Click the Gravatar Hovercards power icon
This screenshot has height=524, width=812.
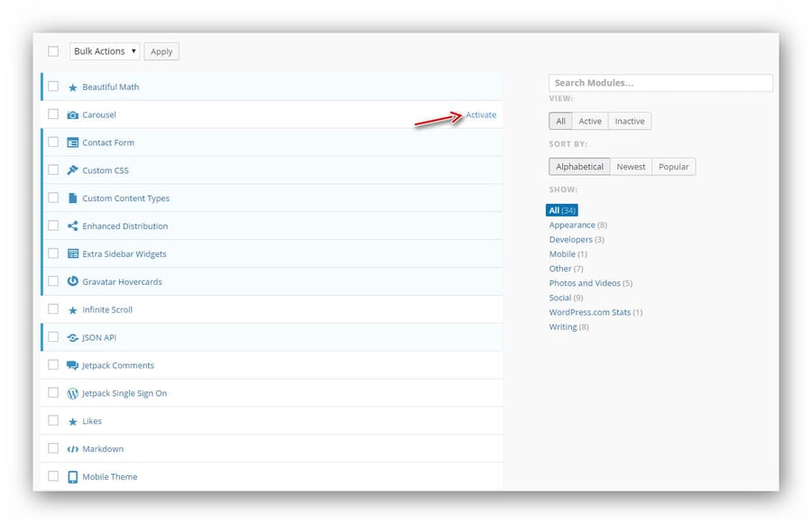click(x=72, y=281)
